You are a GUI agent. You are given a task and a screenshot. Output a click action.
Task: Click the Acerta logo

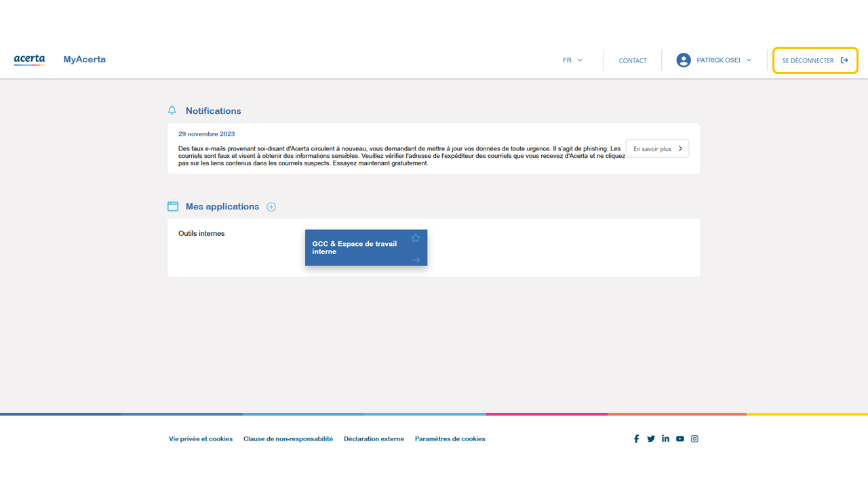pyautogui.click(x=29, y=60)
